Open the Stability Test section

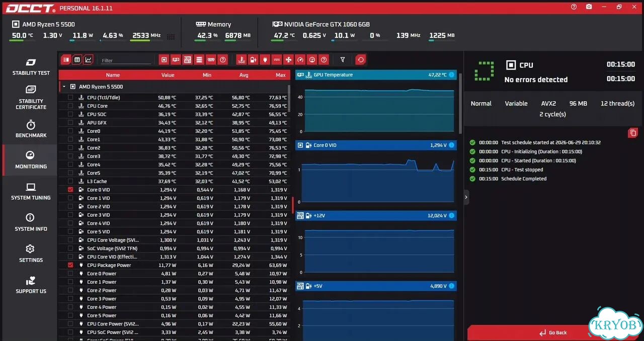[31, 66]
